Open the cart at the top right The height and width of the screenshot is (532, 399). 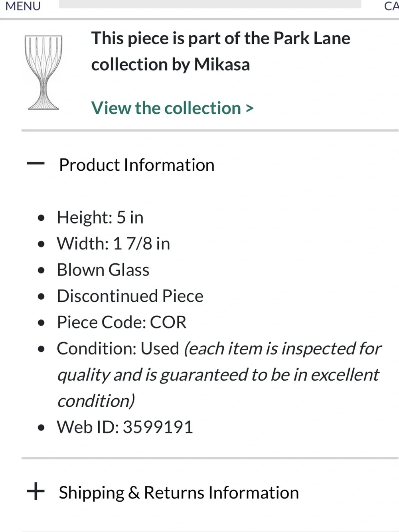391,6
